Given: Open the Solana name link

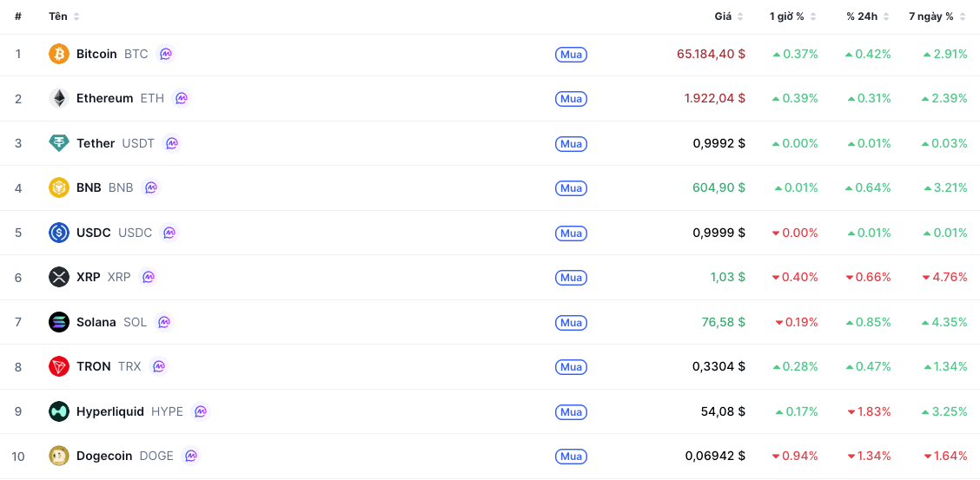Looking at the screenshot, I should (x=96, y=322).
